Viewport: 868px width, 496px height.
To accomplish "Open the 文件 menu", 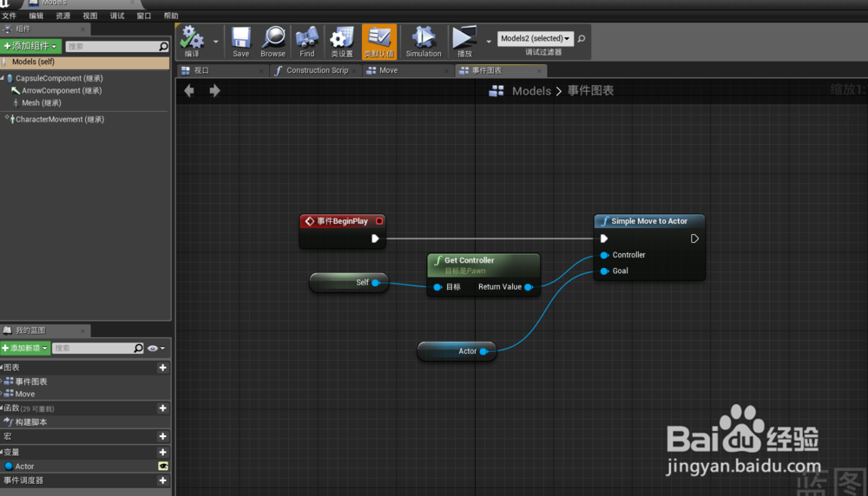I will (10, 16).
